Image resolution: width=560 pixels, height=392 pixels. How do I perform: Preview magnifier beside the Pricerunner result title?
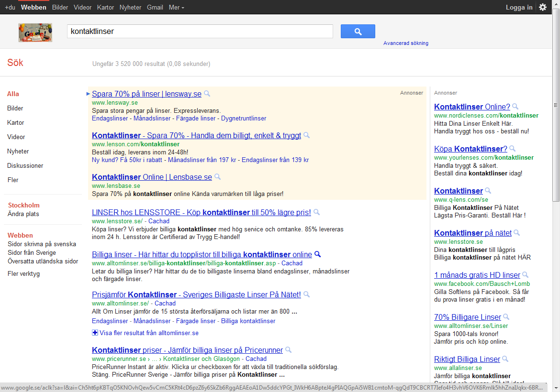click(288, 350)
